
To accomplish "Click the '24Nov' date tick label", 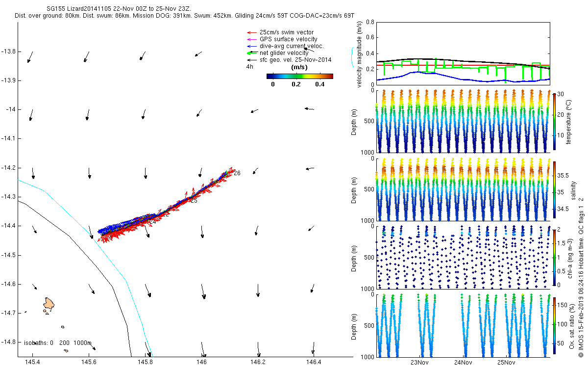I will pos(463,363).
